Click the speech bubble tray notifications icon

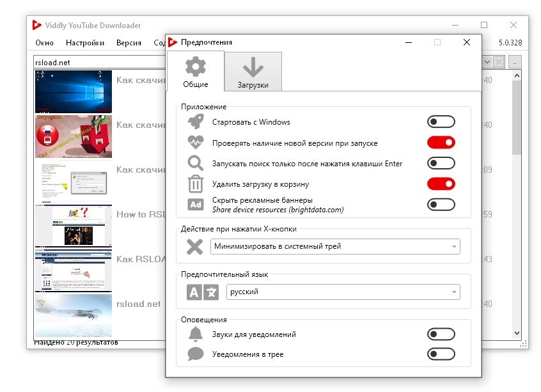pos(196,354)
